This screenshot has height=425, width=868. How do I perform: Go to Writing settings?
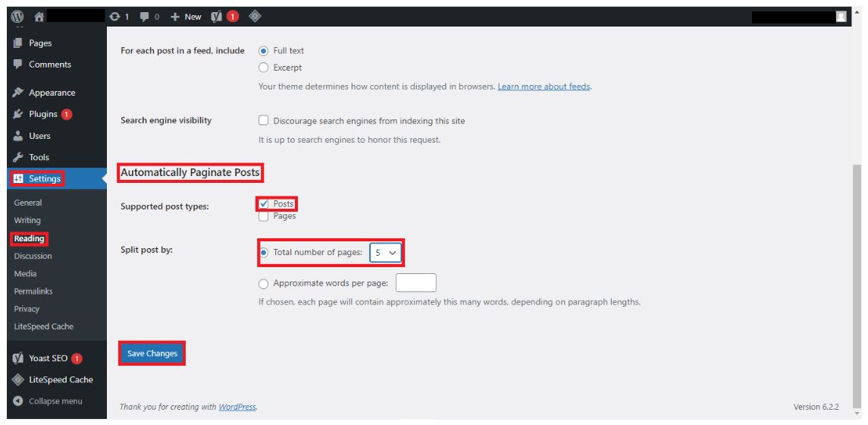point(28,221)
